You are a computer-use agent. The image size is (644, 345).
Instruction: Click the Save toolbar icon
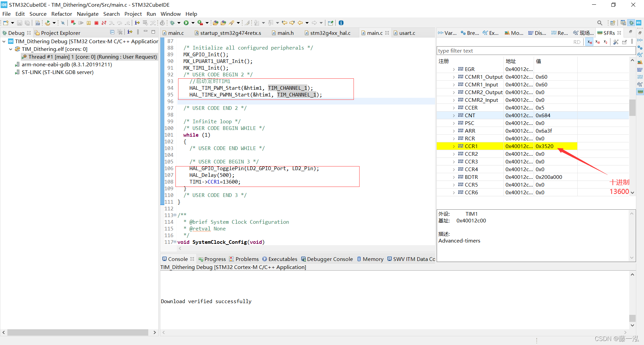19,23
